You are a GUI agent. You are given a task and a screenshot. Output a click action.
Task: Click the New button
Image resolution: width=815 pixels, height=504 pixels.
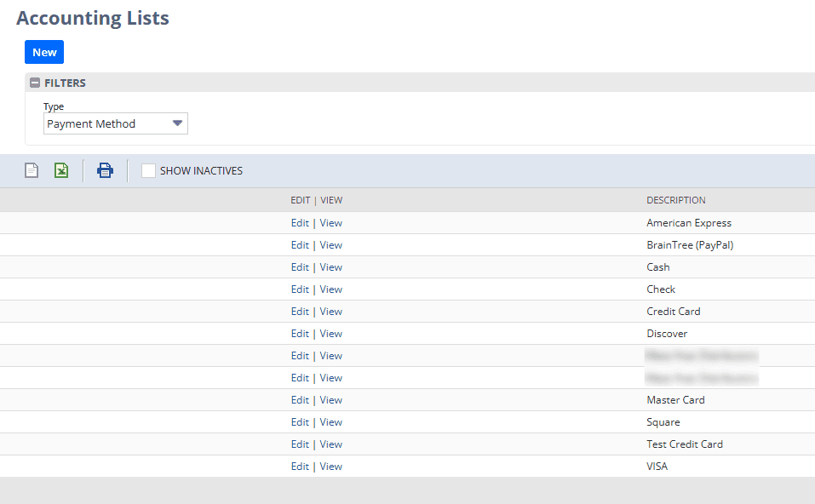(x=44, y=52)
